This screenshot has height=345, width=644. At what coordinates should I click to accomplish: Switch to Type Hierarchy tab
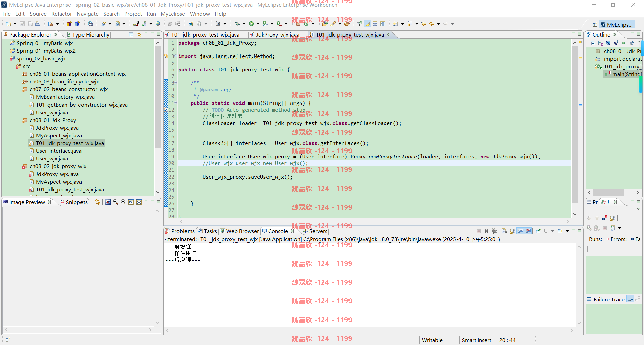pos(88,34)
